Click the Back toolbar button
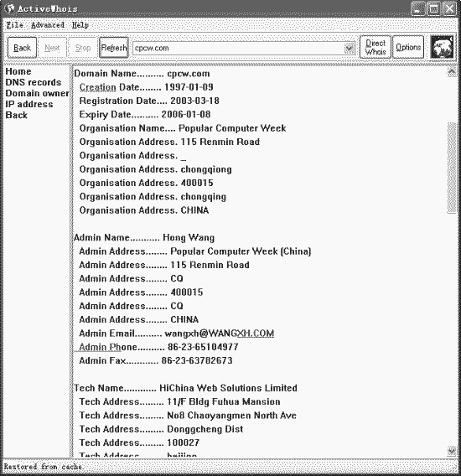This screenshot has height=476, width=461. [22, 48]
